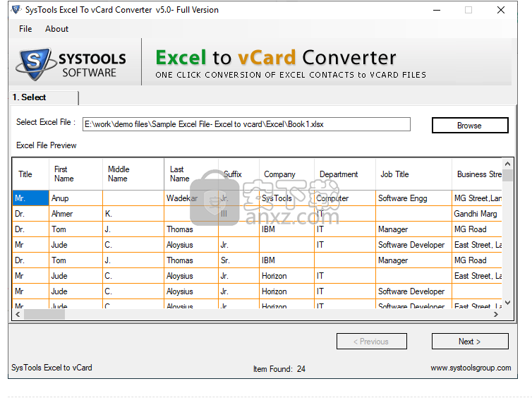Click the < Previous button
532x398 pixels.
click(372, 341)
